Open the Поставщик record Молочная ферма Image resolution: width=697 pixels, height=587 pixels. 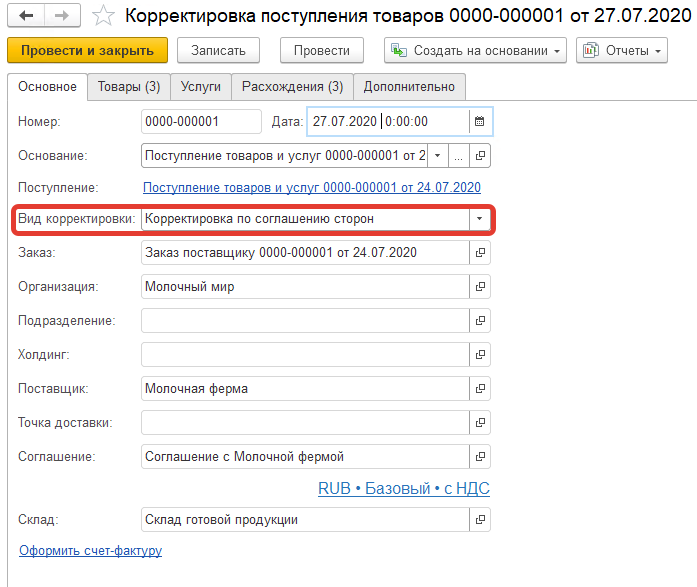[x=480, y=389]
